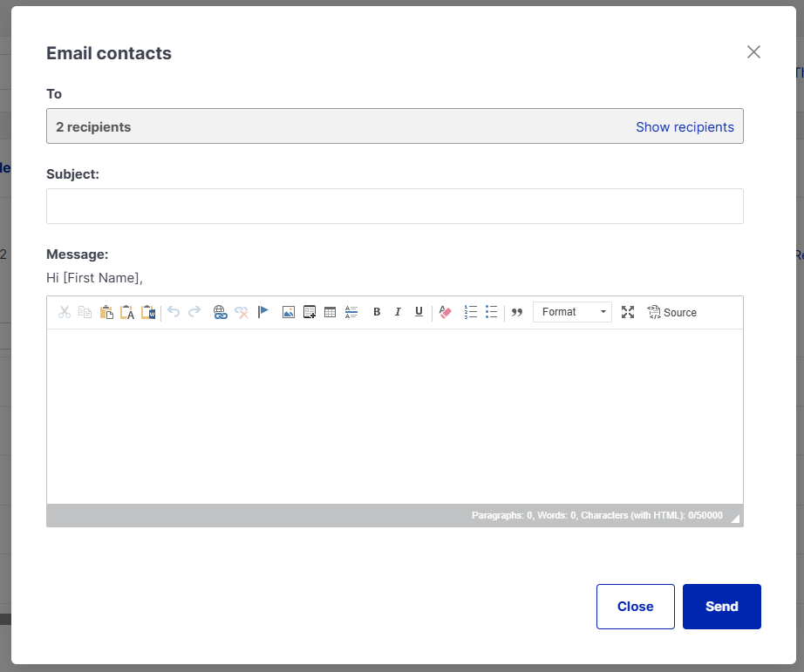The width and height of the screenshot is (804, 672).
Task: Click the Anchor flag icon
Action: point(263,312)
